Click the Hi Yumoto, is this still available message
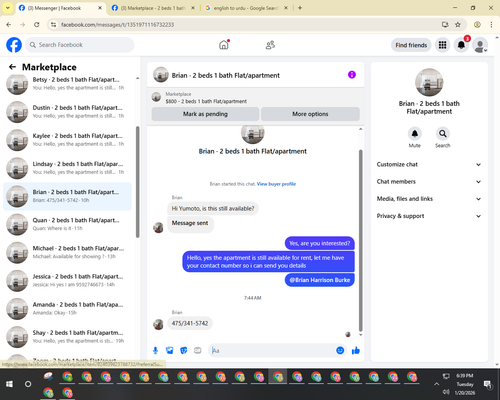This screenshot has height=400, width=500. [x=213, y=209]
